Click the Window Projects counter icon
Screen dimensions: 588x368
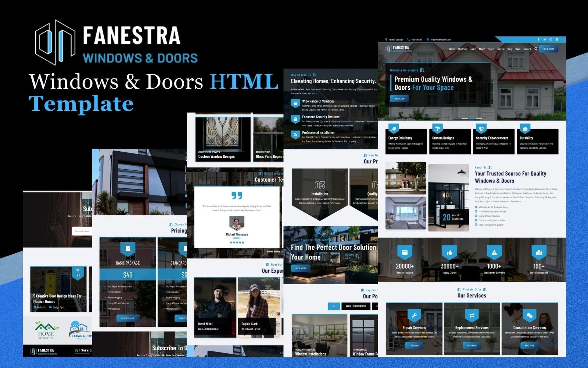pos(405,253)
